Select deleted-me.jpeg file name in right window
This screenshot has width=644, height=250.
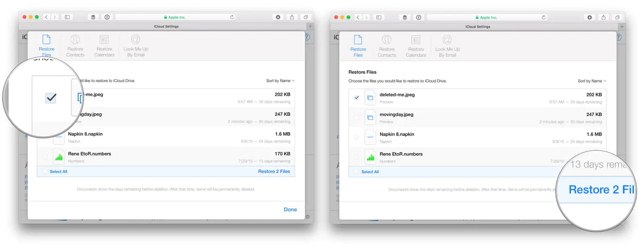397,95
